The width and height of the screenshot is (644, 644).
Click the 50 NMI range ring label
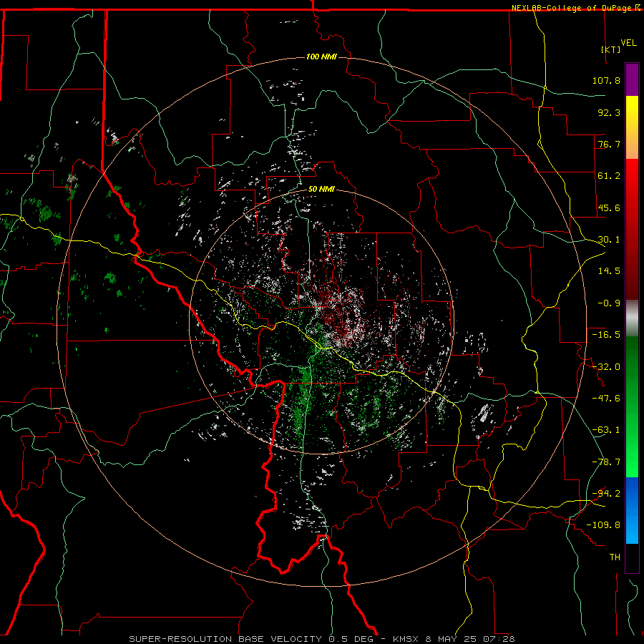(x=321, y=189)
